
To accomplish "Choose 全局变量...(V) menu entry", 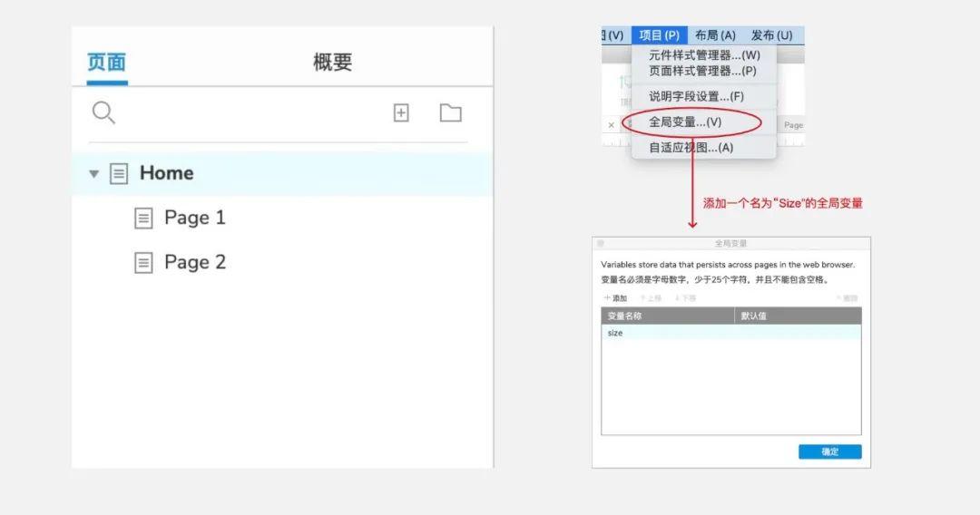I will [685, 122].
